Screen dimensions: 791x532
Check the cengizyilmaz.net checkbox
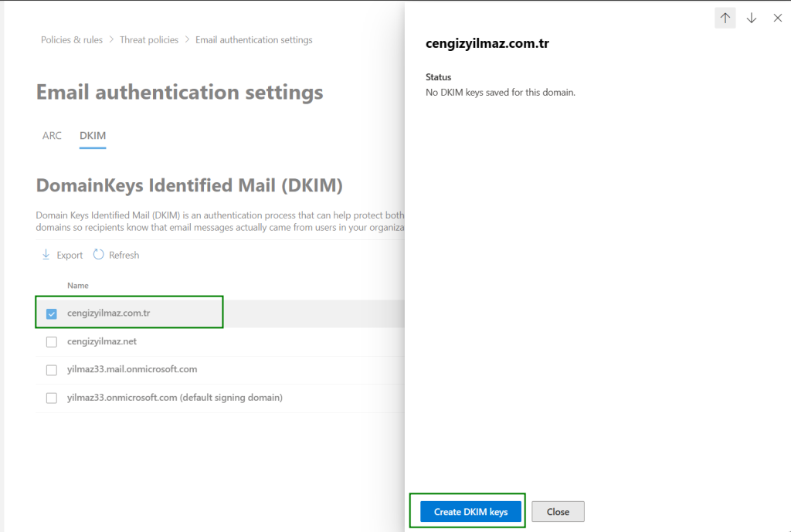pos(52,342)
